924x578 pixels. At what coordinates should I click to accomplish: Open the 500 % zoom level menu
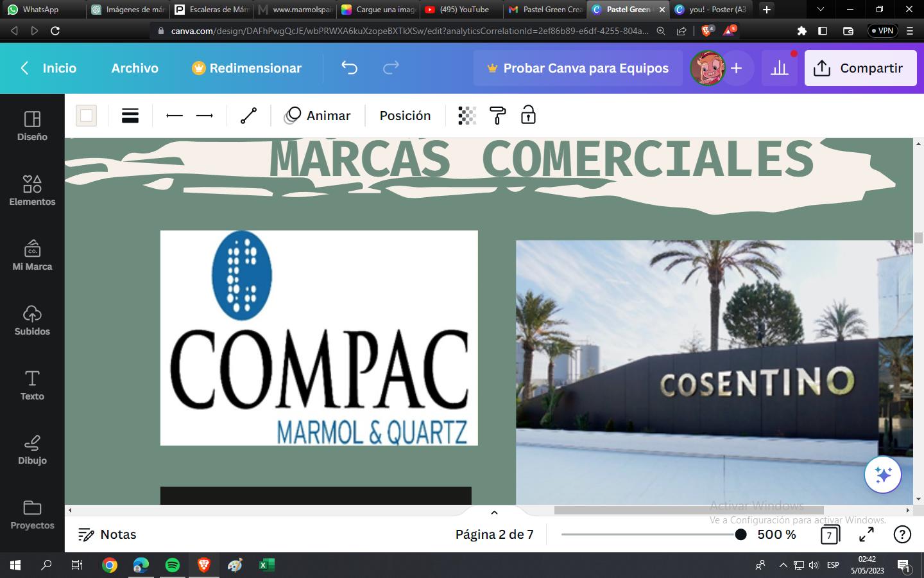tap(776, 534)
